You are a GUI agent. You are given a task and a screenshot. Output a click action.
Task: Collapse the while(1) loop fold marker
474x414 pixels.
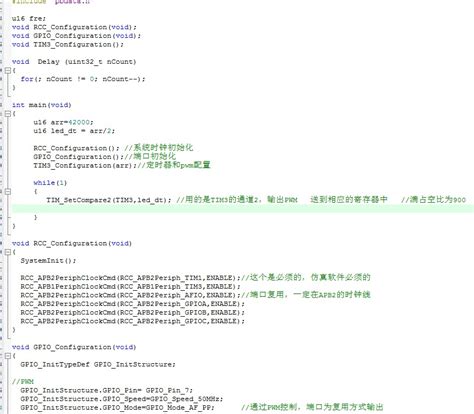pos(7,192)
